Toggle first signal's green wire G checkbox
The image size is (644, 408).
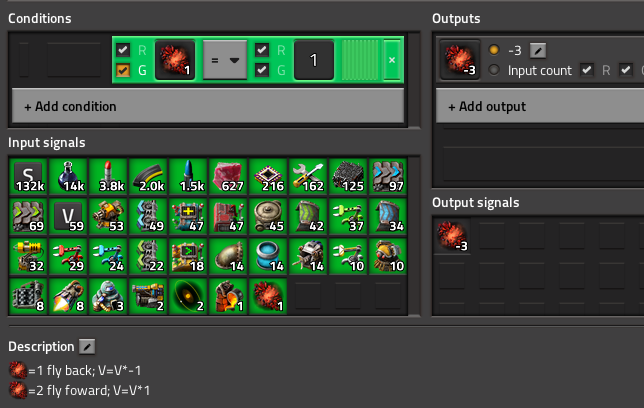(123, 70)
